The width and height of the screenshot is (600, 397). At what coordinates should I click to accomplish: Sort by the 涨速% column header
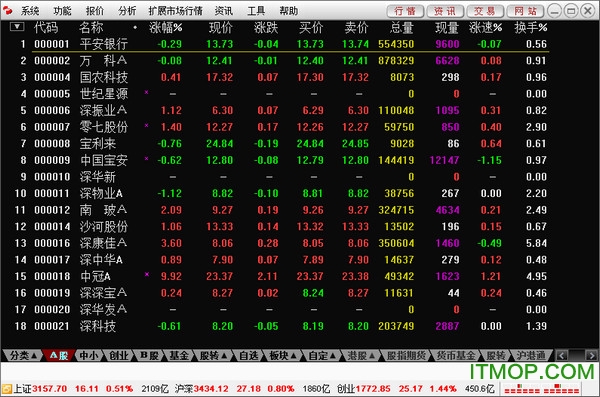(486, 28)
